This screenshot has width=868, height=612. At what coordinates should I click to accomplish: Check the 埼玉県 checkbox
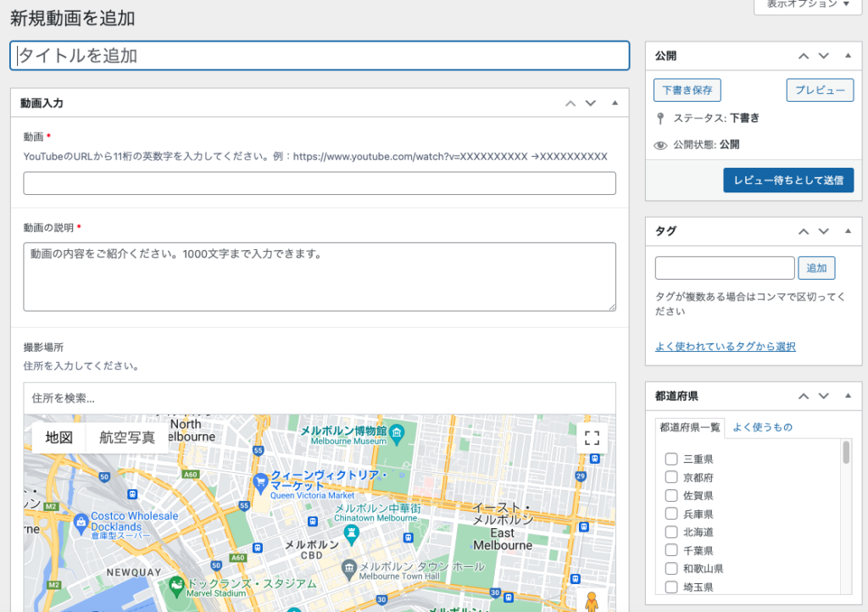point(671,587)
